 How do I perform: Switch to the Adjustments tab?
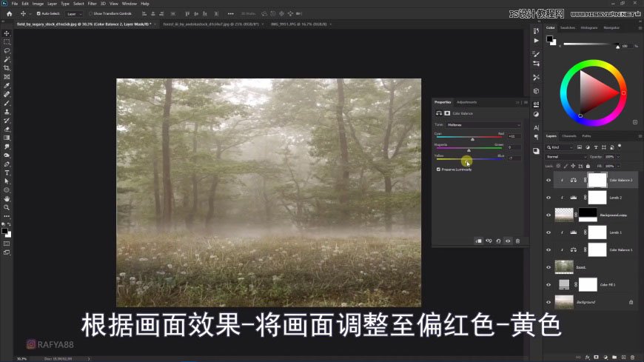pos(466,102)
